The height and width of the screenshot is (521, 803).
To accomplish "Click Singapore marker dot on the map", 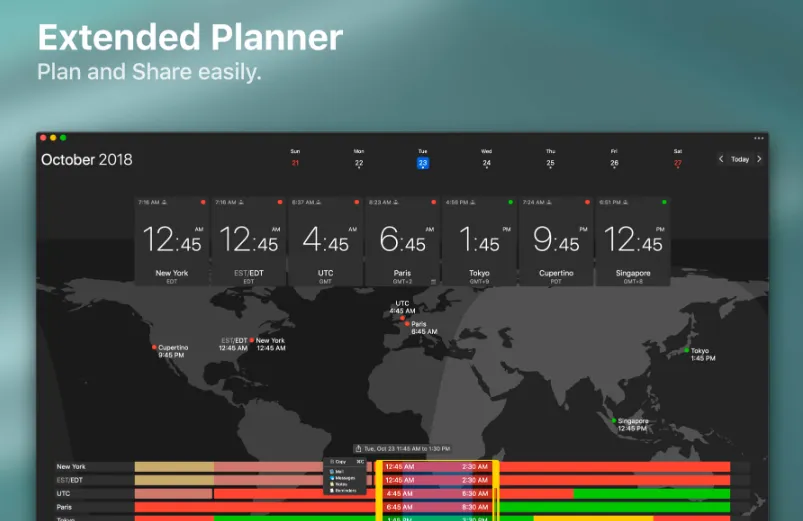I will pos(614,421).
